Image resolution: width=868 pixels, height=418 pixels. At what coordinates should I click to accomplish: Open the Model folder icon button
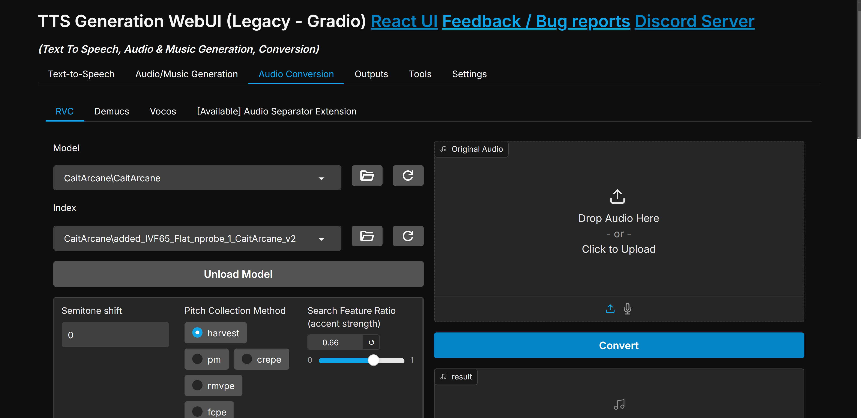(367, 176)
